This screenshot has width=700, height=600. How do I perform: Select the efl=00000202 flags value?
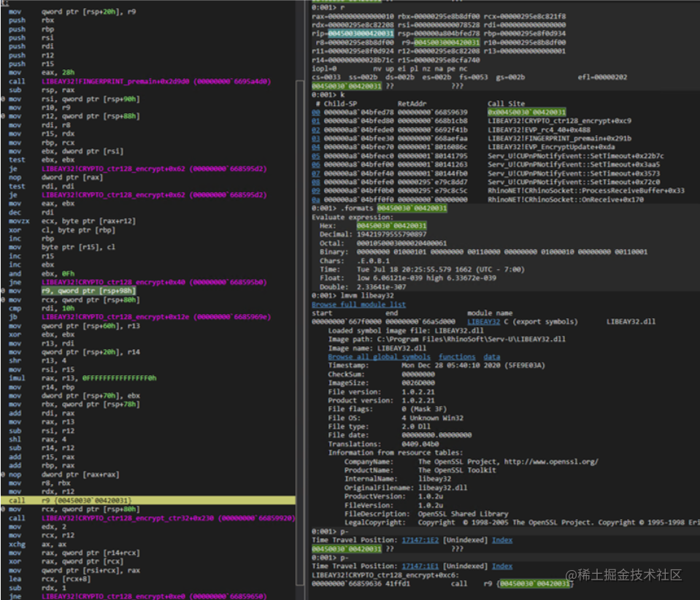click(602, 77)
